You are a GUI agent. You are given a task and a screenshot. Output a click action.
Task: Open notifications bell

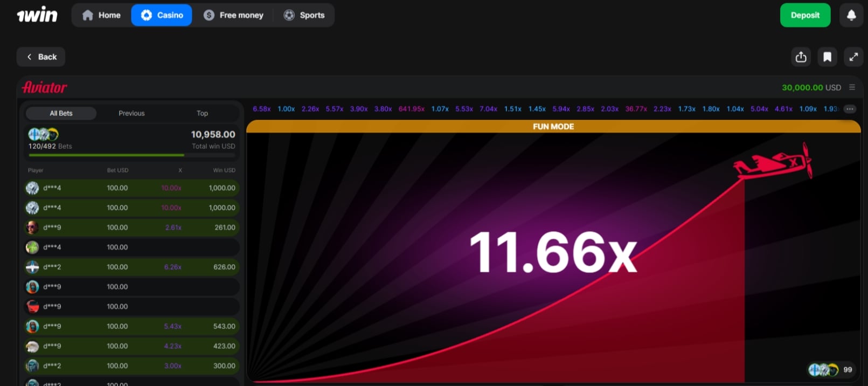[x=851, y=15]
